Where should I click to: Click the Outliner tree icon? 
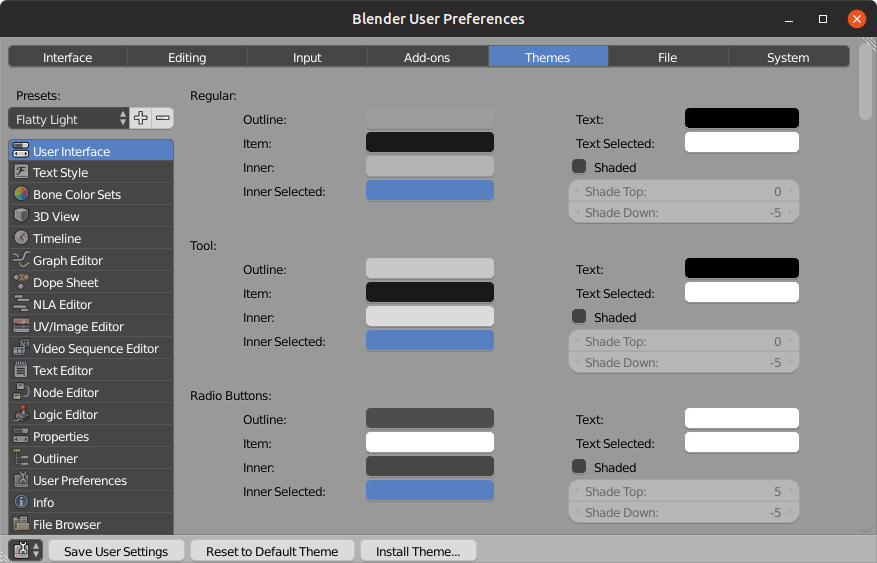click(21, 458)
